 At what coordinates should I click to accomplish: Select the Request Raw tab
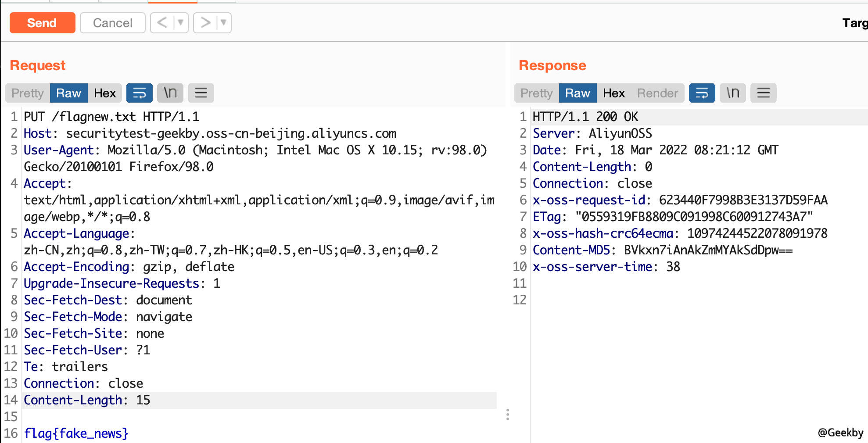point(68,93)
